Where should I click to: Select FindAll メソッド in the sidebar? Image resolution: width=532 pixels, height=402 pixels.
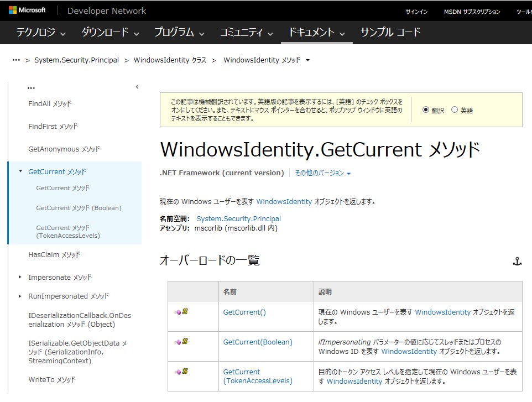(50, 104)
